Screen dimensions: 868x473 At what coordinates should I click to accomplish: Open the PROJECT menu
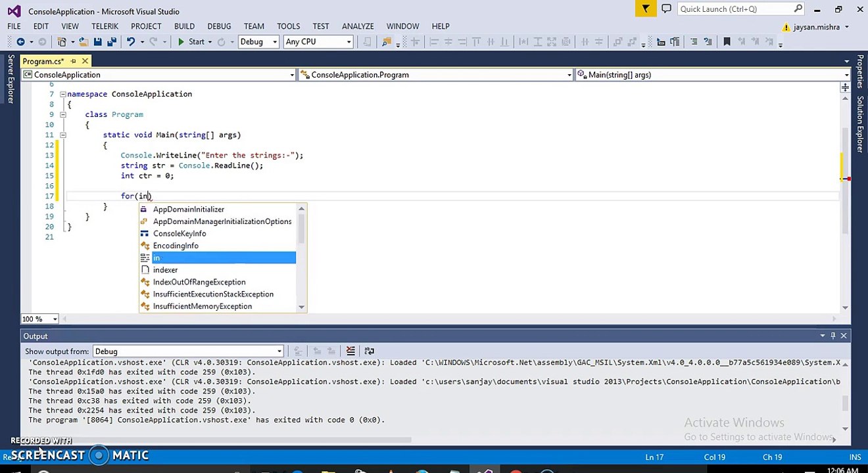tap(146, 26)
